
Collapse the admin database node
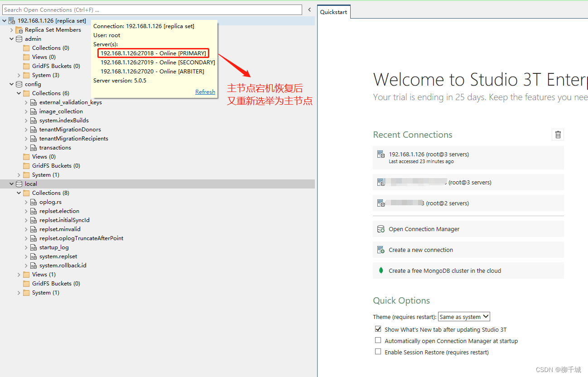click(12, 39)
